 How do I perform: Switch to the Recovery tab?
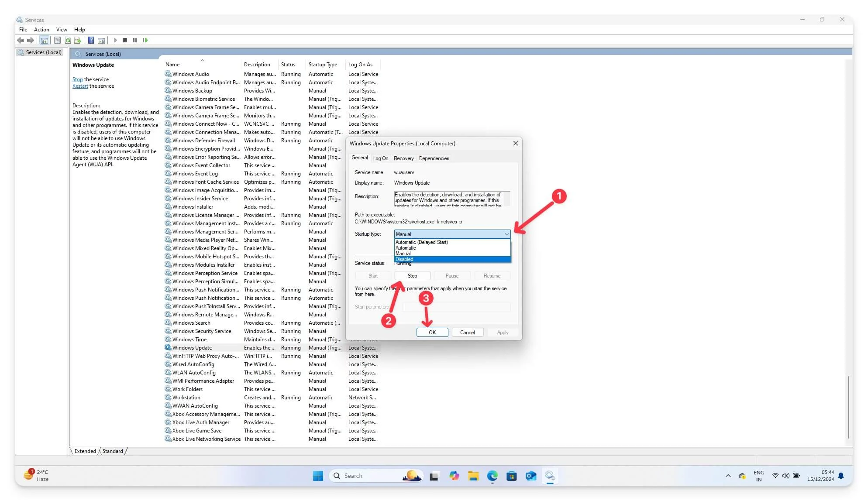pyautogui.click(x=403, y=158)
